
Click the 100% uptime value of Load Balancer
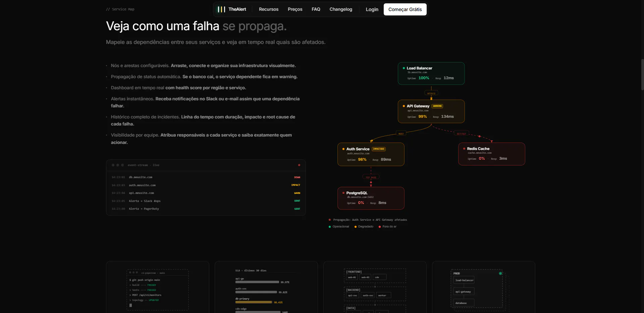(424, 78)
